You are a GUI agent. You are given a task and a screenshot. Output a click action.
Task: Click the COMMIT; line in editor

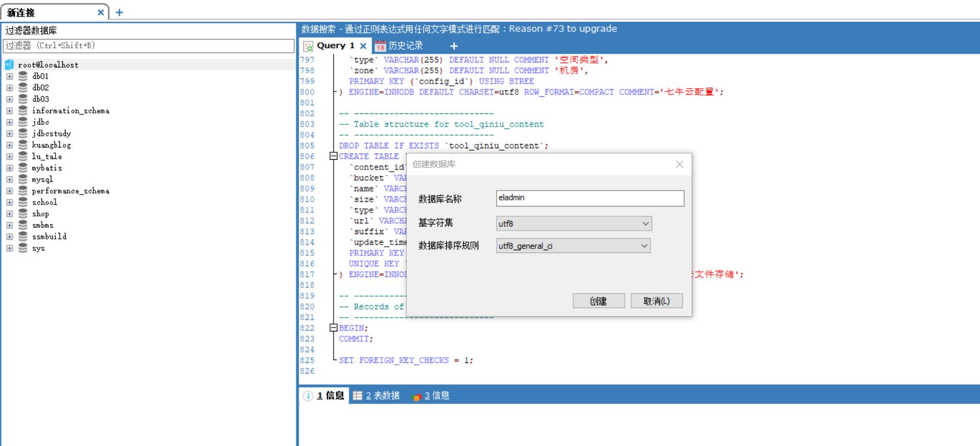[356, 339]
